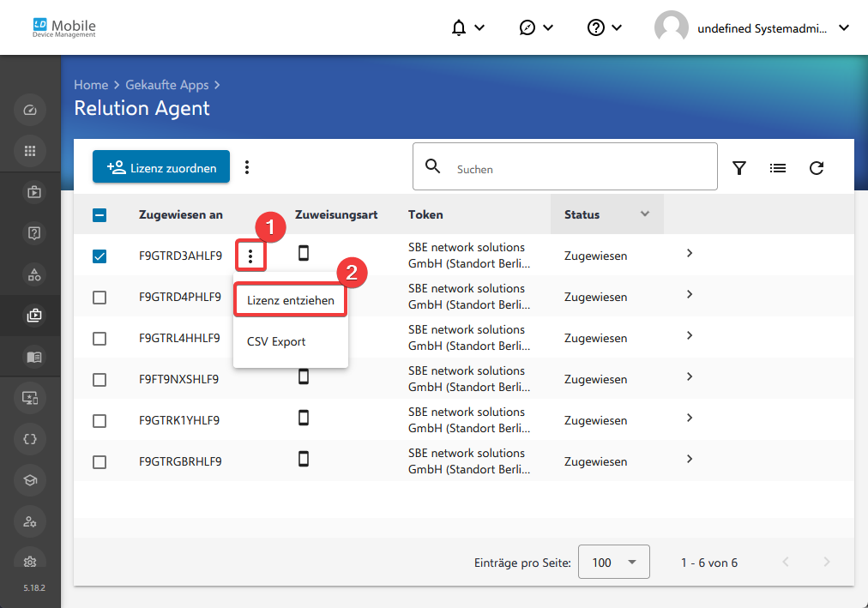Open the graduation cap icon in sidebar
The image size is (868, 608).
click(30, 480)
